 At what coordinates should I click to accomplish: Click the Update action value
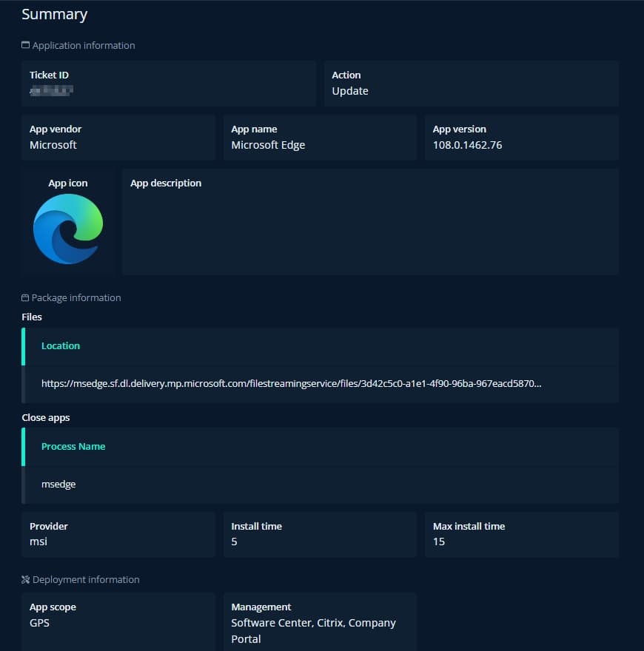point(350,91)
